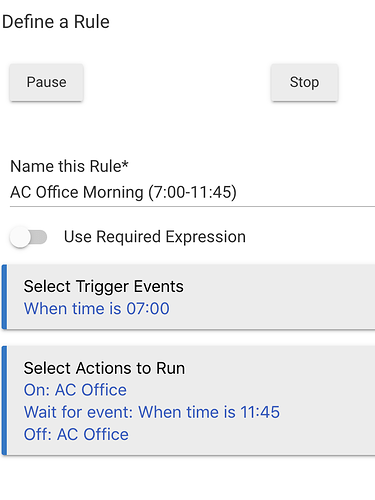Click the underline below the rule name
This screenshot has width=375, height=500.
(192, 206)
